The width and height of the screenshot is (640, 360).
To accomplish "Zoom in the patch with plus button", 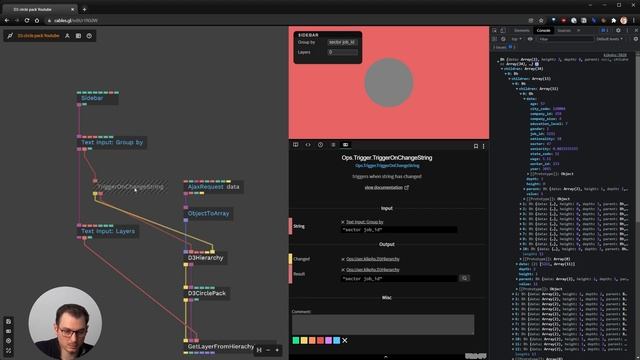I will 277,350.
